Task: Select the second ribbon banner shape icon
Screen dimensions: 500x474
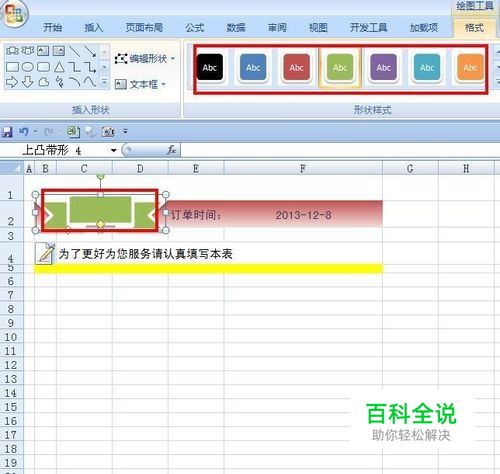Action: pyautogui.click(x=28, y=51)
